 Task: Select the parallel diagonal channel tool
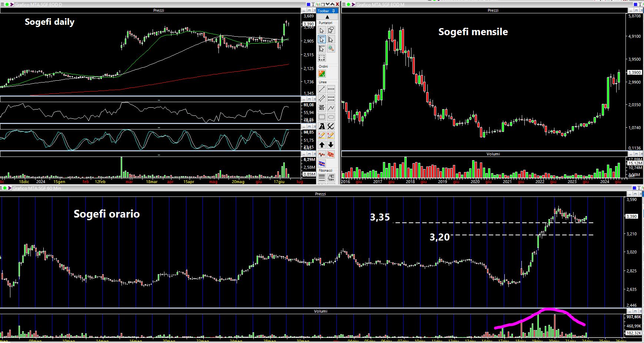[322, 98]
